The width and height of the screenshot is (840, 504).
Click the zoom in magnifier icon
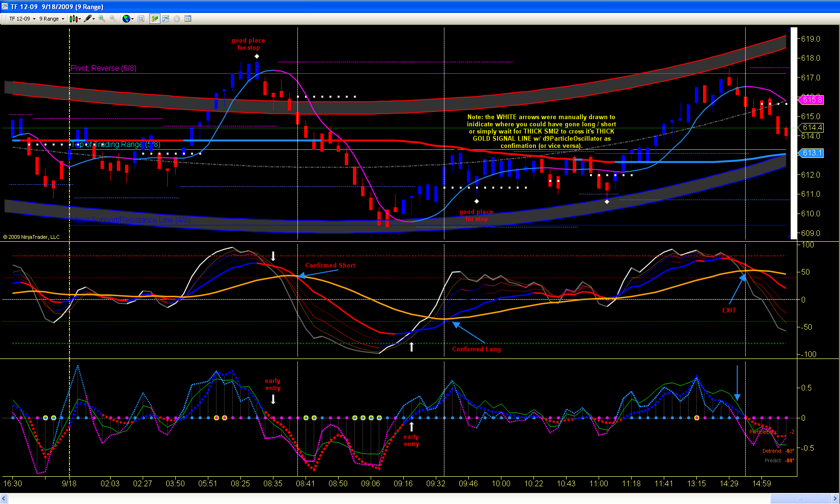click(x=102, y=19)
